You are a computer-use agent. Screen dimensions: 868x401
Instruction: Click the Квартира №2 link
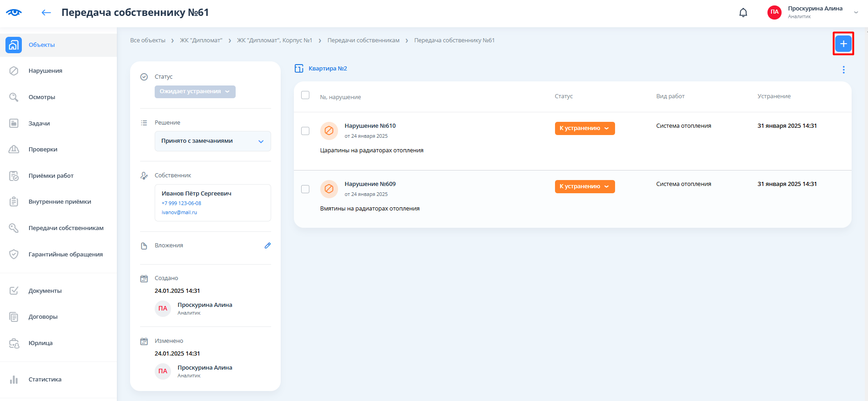[328, 69]
